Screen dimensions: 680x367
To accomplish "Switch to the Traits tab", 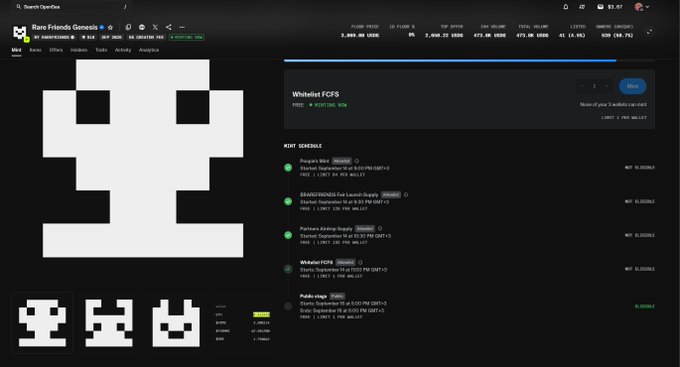I will (x=101, y=50).
